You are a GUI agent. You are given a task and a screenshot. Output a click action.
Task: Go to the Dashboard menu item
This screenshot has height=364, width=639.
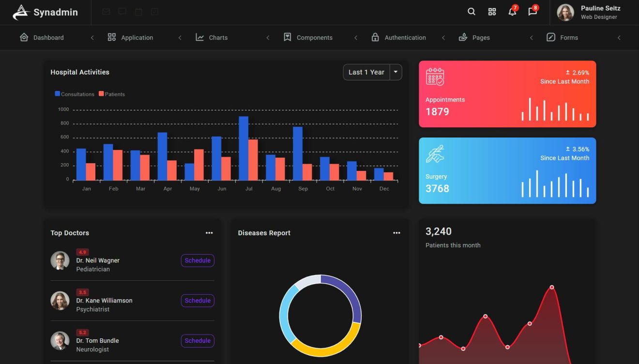point(41,37)
